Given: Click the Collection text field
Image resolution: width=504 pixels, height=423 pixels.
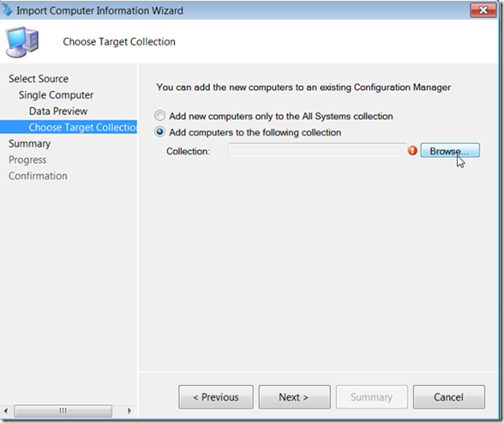Looking at the screenshot, I should (317, 150).
